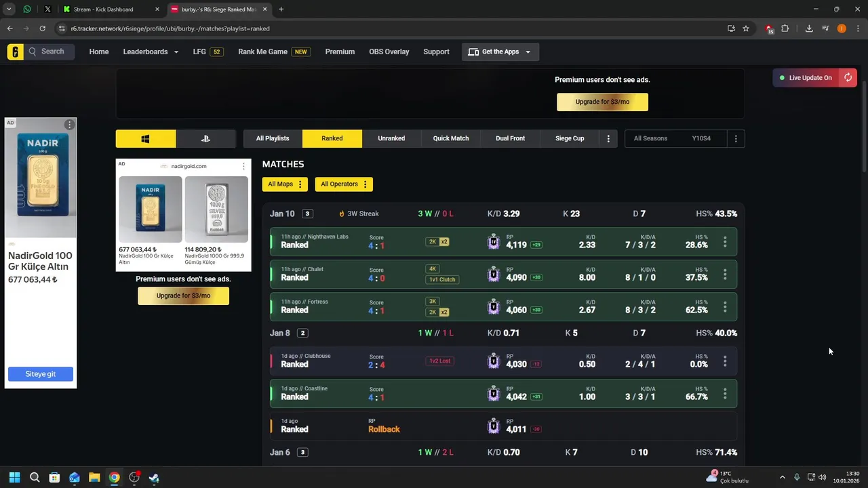Toggle the Live Update On switch
Screen dimensions: 868x488
806,77
